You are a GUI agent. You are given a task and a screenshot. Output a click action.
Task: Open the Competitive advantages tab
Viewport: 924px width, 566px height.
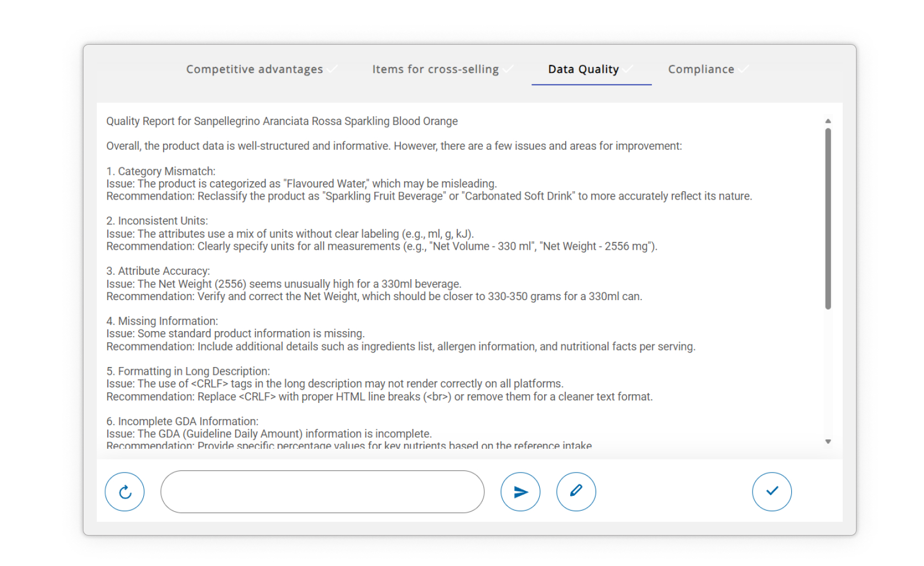(x=254, y=69)
